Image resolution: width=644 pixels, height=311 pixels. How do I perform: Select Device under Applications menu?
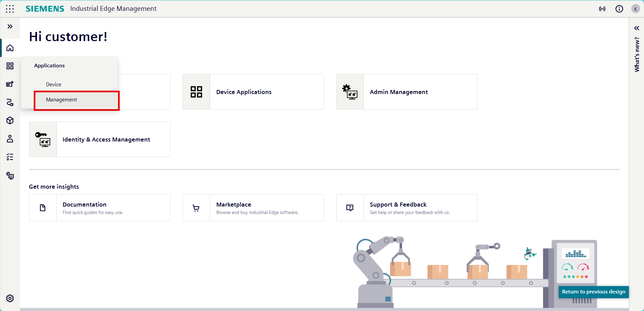click(x=53, y=84)
